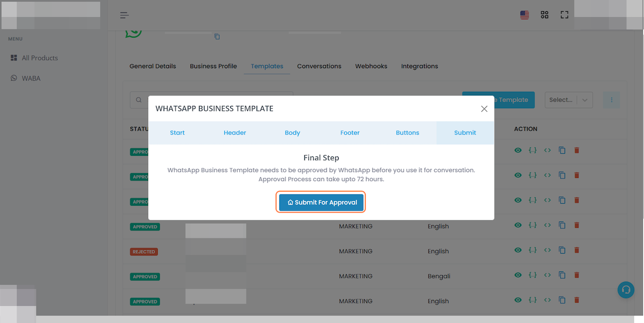This screenshot has height=323, width=644.
Task: Open JSON braces icon in Bengali row
Action: click(x=532, y=275)
